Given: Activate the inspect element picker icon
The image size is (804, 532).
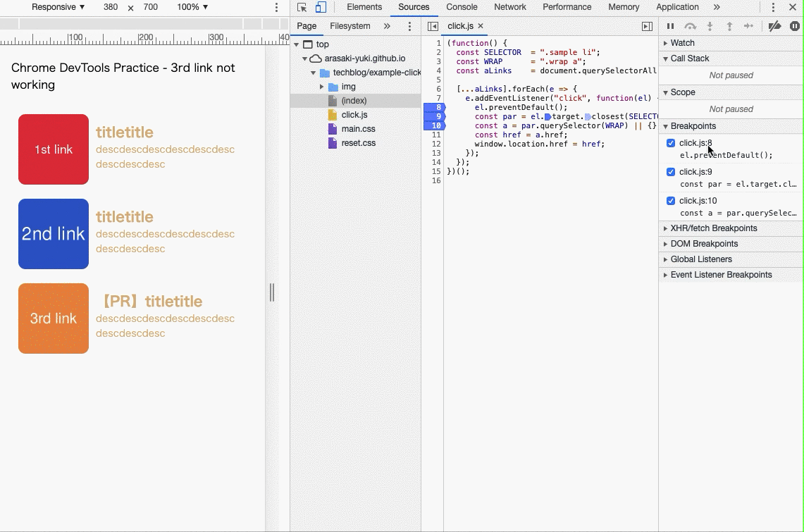Looking at the screenshot, I should pos(302,7).
